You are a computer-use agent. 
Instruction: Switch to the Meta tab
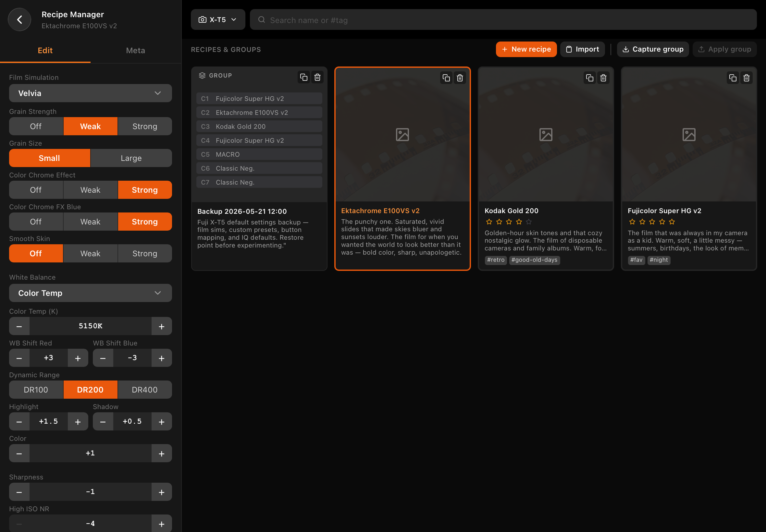[136, 51]
